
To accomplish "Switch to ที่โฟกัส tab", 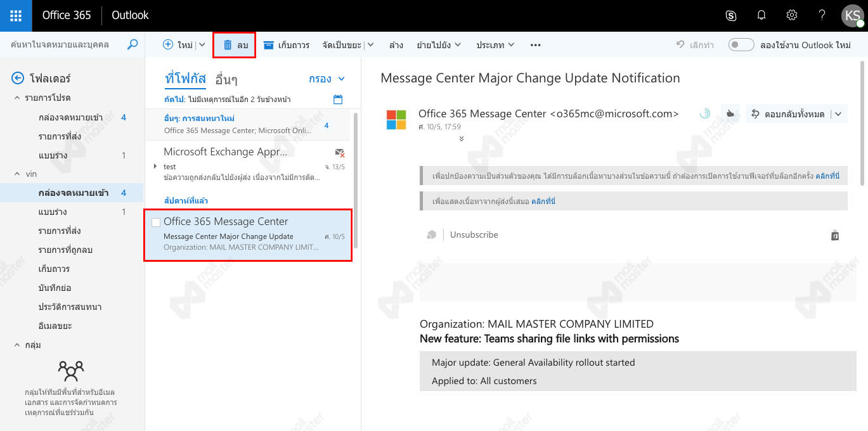I will (185, 79).
